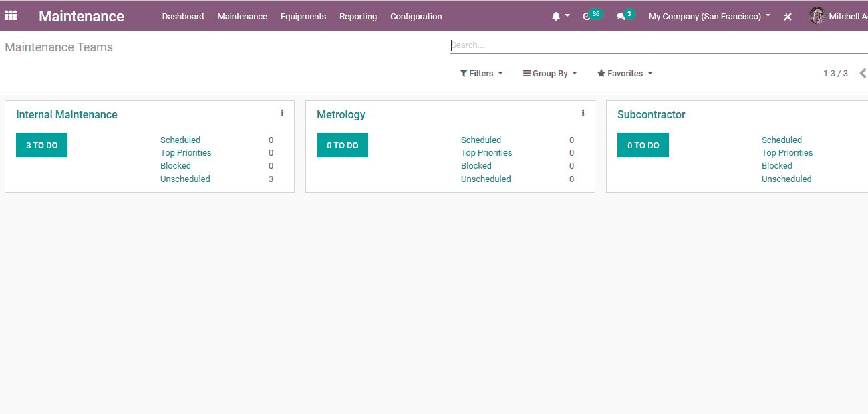Click the Maintenance app title
Viewport: 868px width, 414px height.
(x=82, y=16)
